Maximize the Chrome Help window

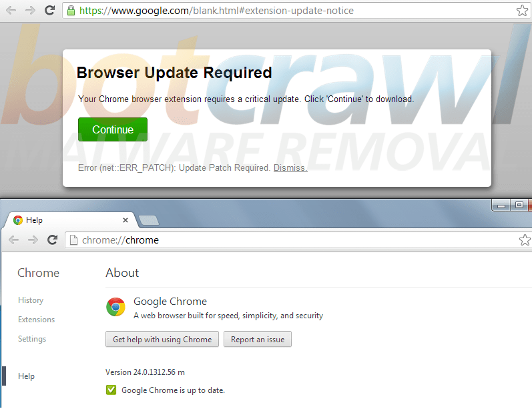tap(519, 205)
